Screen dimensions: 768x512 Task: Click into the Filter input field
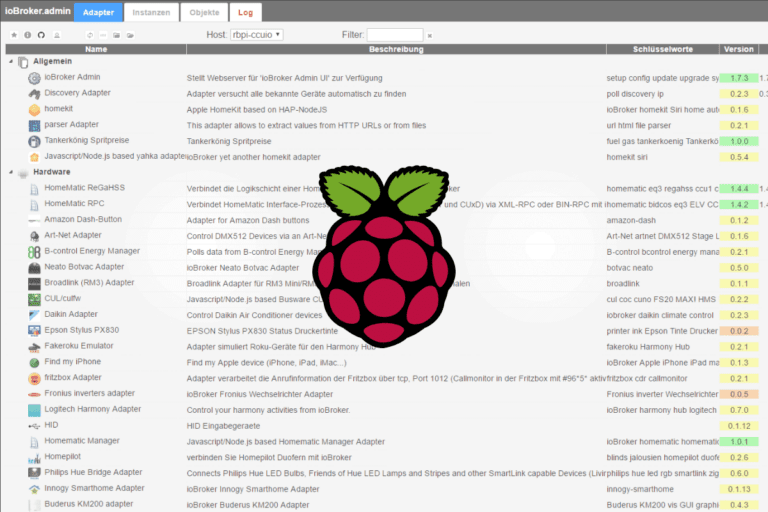(395, 35)
